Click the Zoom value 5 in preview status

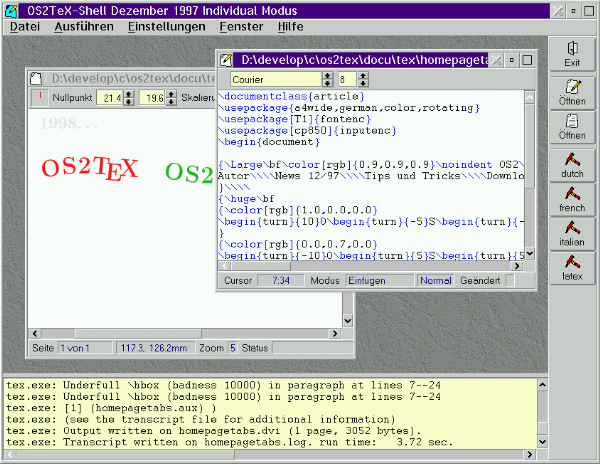point(233,348)
